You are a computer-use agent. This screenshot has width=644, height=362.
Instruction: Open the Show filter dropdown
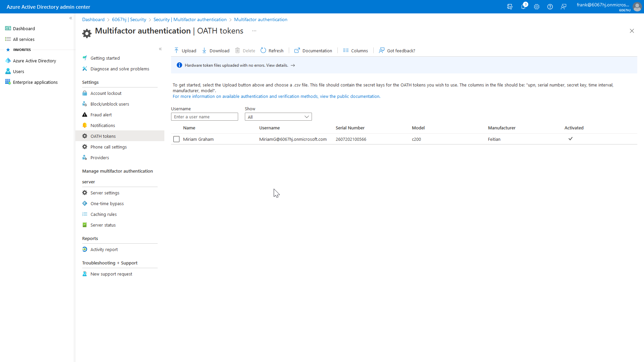[306, 117]
